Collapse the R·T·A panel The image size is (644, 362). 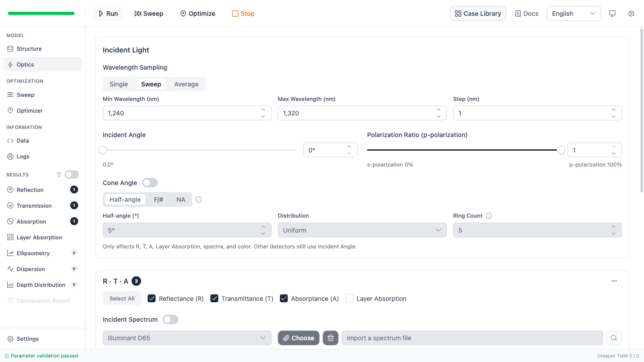614,281
